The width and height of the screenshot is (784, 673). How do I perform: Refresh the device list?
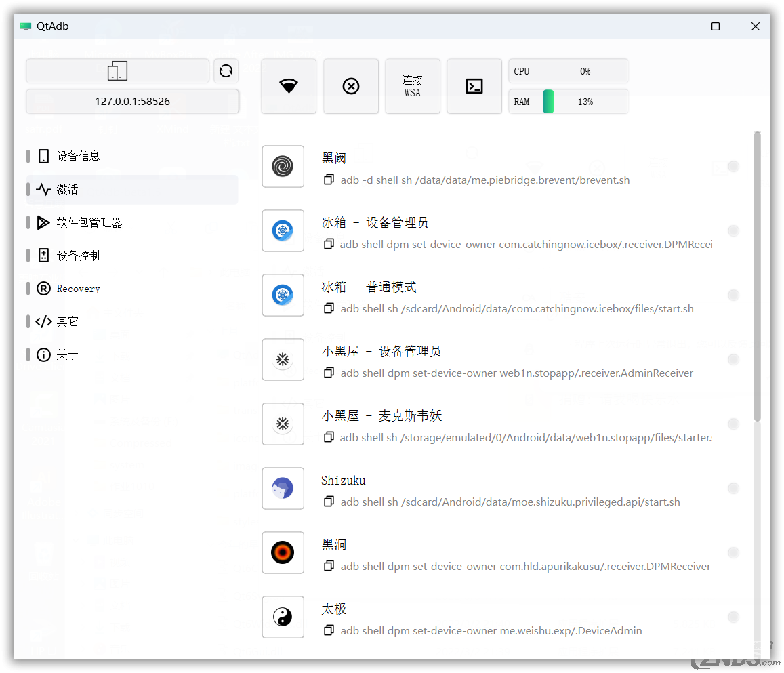(226, 71)
